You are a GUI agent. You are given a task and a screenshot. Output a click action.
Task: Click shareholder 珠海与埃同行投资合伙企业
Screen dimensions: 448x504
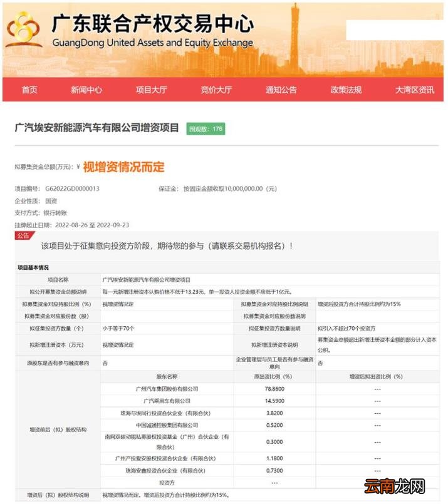click(x=165, y=413)
